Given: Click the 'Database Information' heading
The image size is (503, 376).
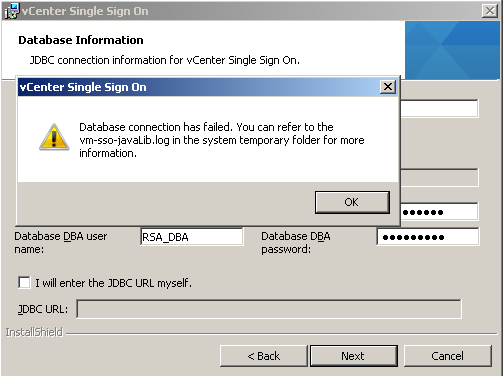Looking at the screenshot, I should (x=81, y=40).
